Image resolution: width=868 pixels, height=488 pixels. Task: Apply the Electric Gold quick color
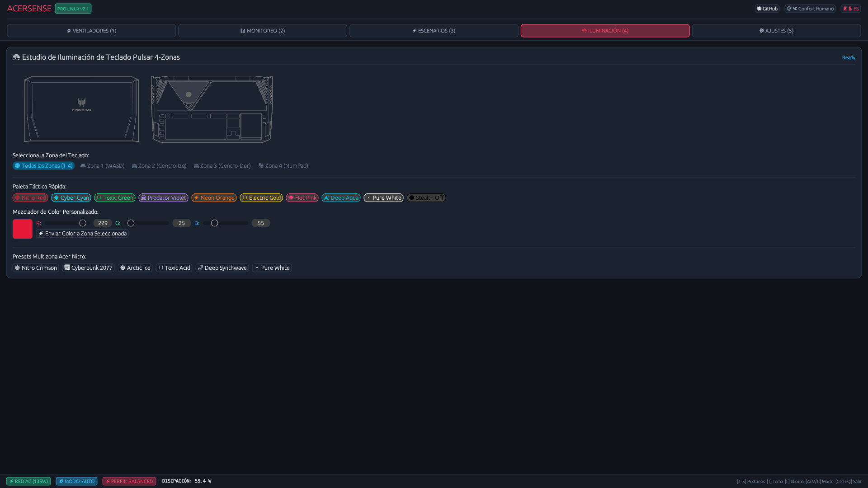pos(261,198)
